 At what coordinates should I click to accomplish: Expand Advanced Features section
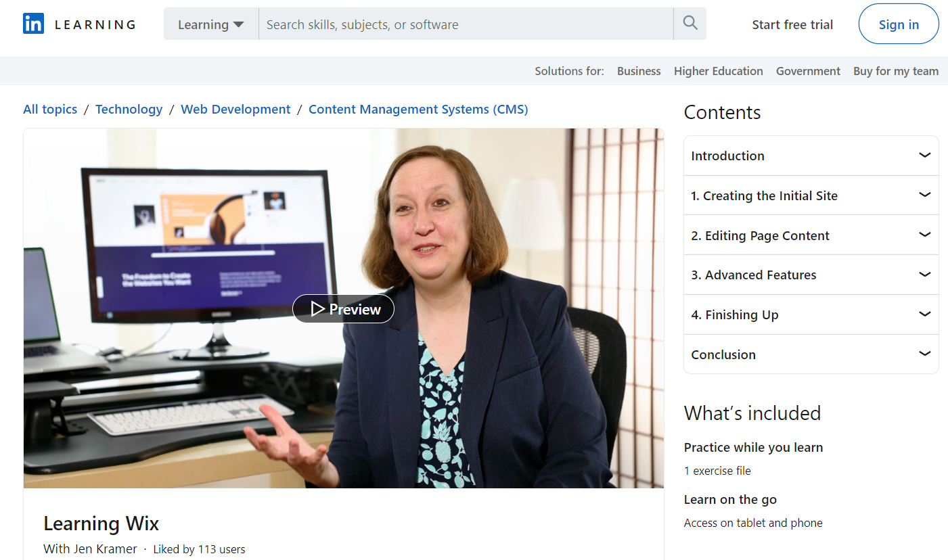811,275
